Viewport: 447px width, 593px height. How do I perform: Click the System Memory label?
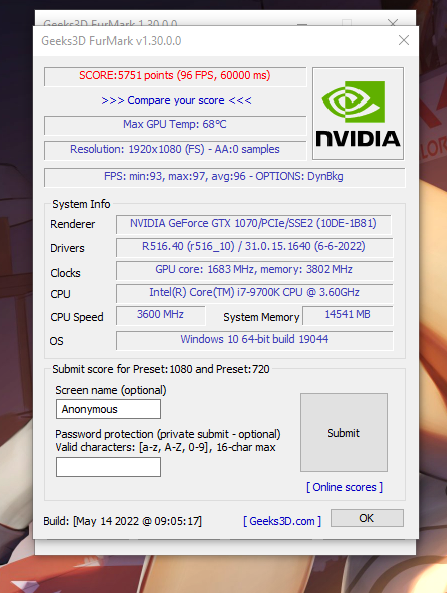pyautogui.click(x=261, y=317)
